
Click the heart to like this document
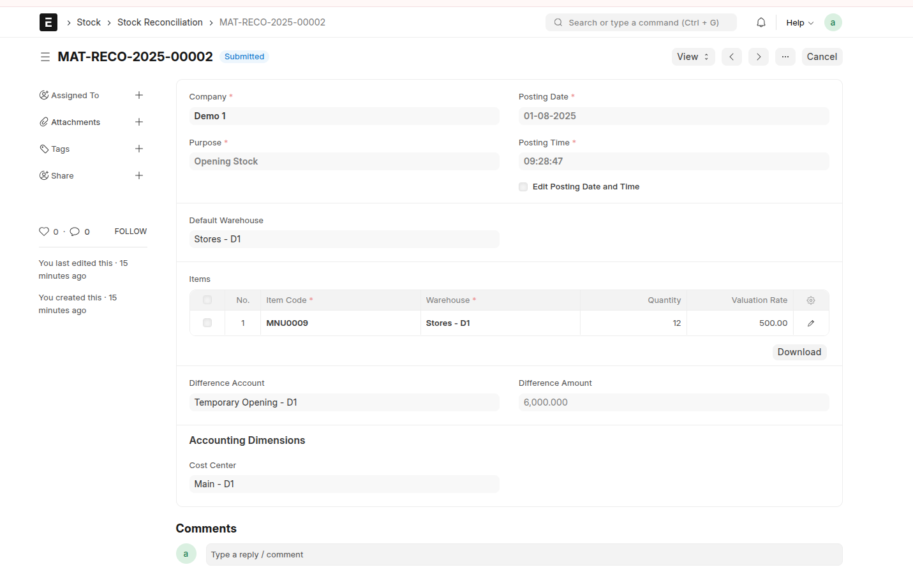coord(44,231)
